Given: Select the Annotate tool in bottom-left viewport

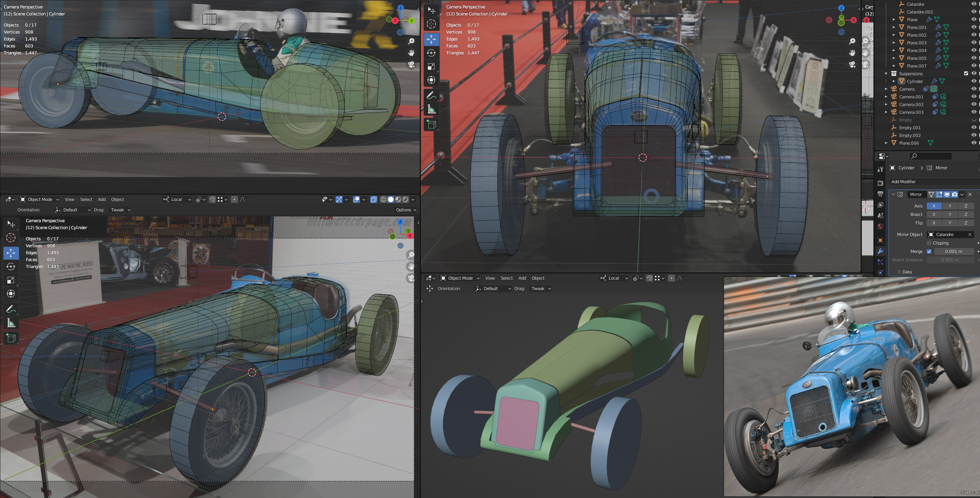Looking at the screenshot, I should (11, 309).
